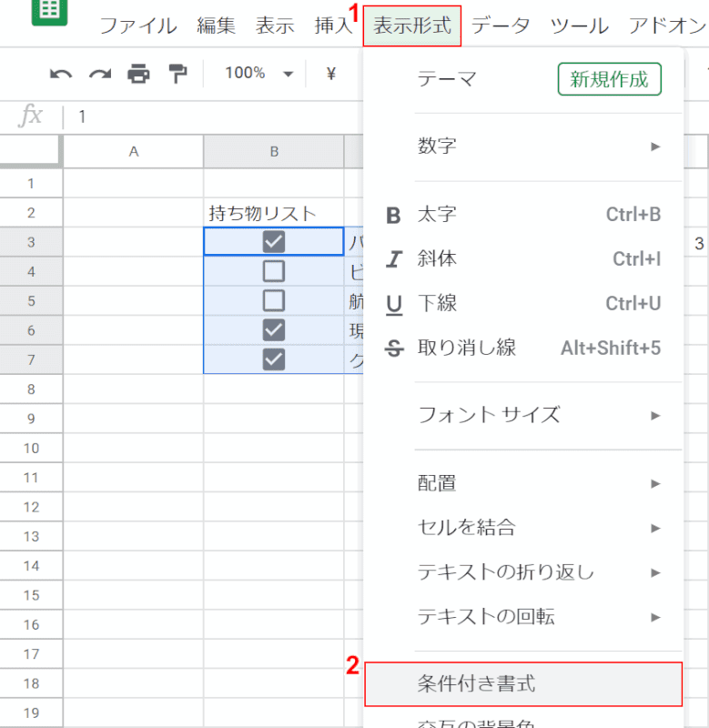Choose 取り消し線 menu entry
The height and width of the screenshot is (728, 709).
pos(523,349)
